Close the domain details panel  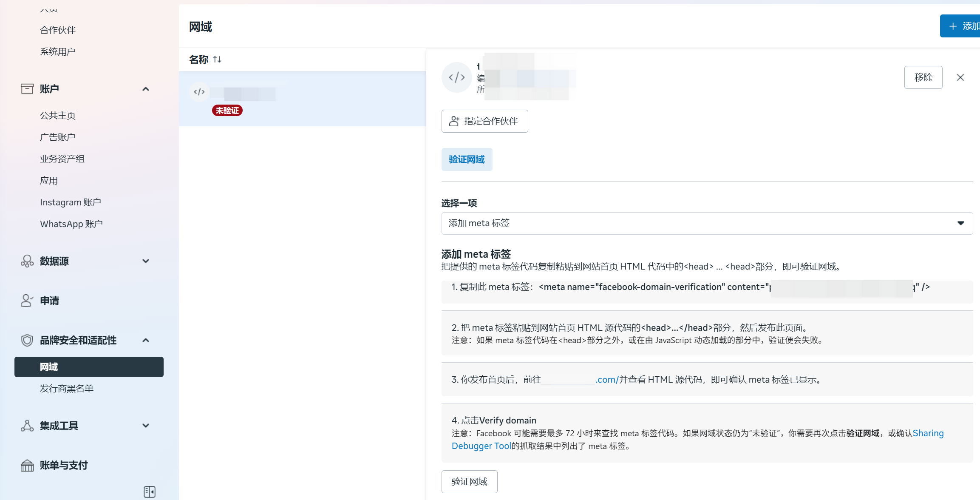tap(960, 77)
